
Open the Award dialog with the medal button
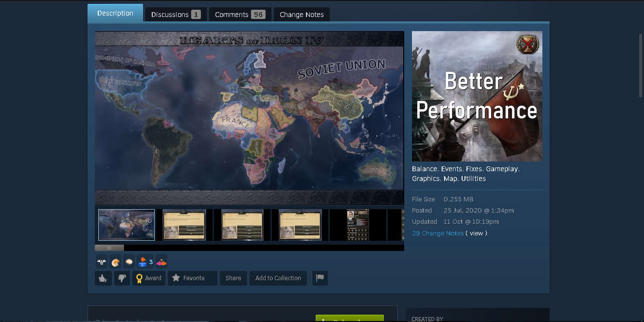[148, 278]
